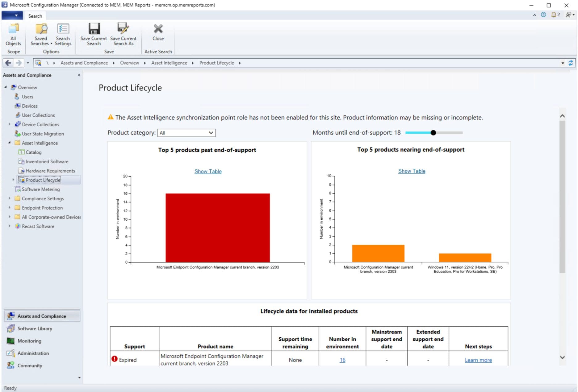The image size is (578, 392).
Task: Open the Product category dropdown
Action: (x=186, y=133)
